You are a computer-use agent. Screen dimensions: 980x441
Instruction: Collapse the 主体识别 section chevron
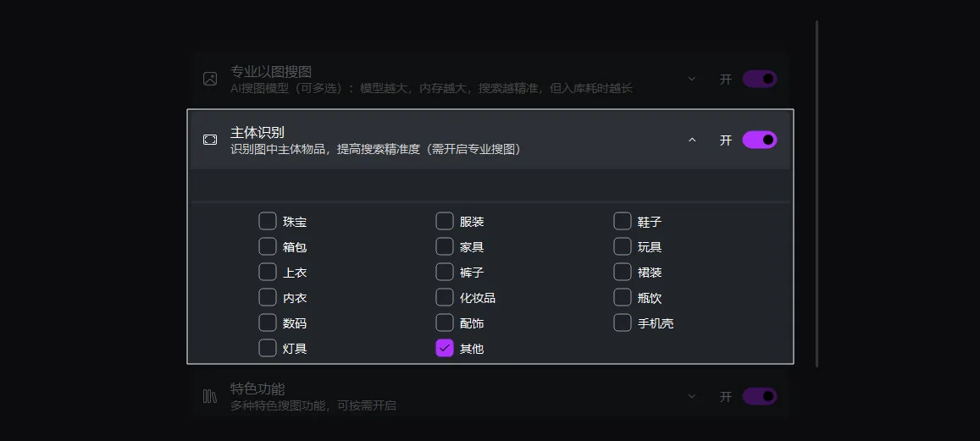692,140
